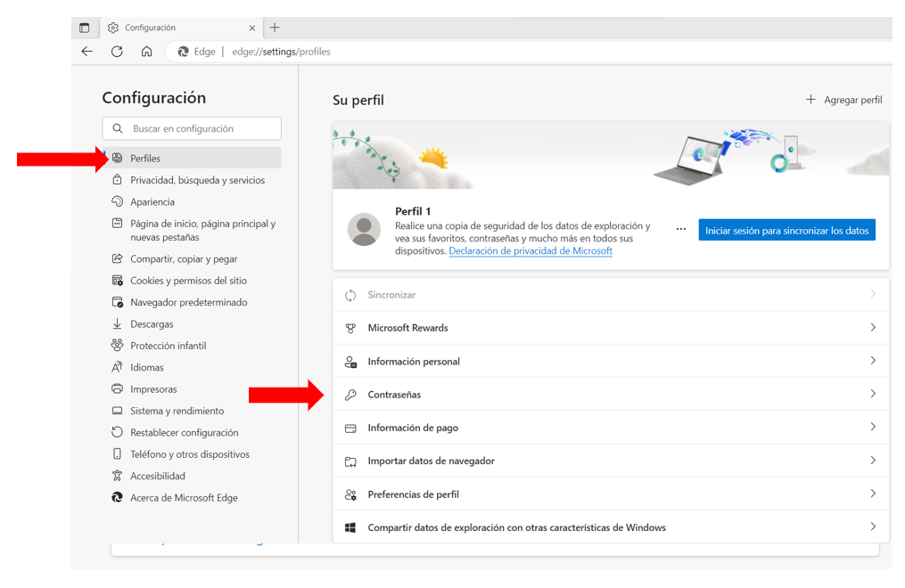Screen dimensions: 905x588
Task: Click the Contraseñas key icon
Action: click(x=350, y=395)
